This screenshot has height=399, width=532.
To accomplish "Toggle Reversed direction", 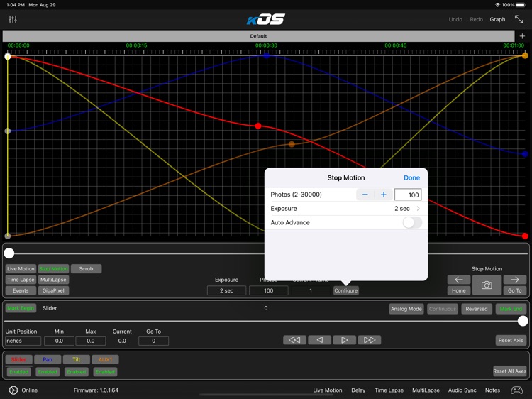I will click(x=477, y=309).
